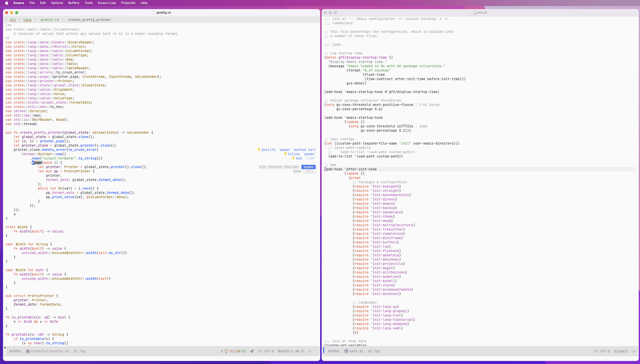Click the pub struct PrettyPrinter line
Viewport: 640px width, 364px height.
[x=32, y=296]
